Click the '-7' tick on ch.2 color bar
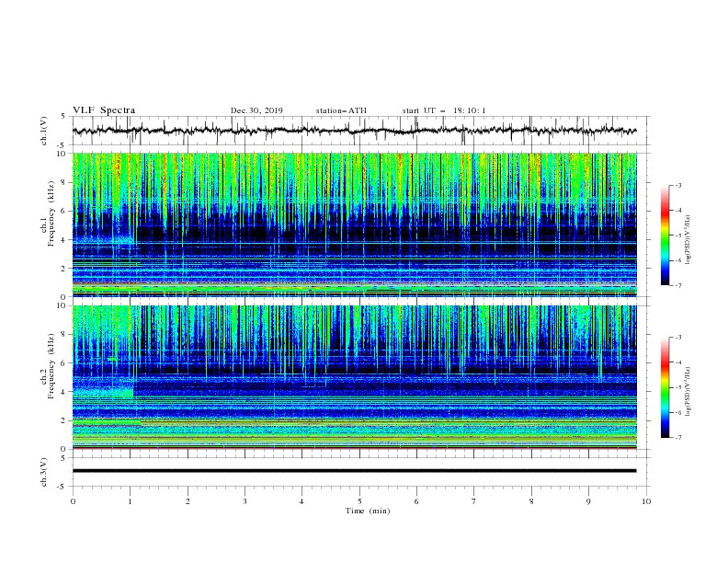This screenshot has width=728, height=563. [x=677, y=438]
